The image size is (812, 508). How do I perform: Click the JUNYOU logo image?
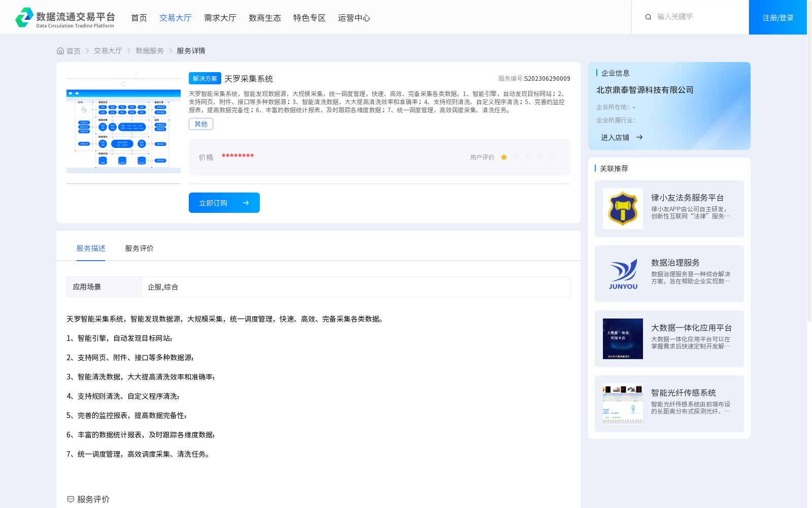pos(623,274)
